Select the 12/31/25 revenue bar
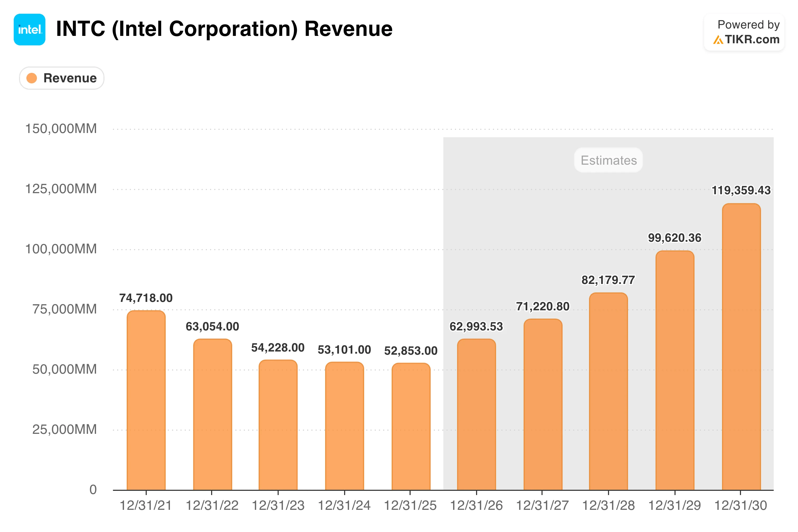Viewport: 798px width, 532px height. pyautogui.click(x=411, y=426)
